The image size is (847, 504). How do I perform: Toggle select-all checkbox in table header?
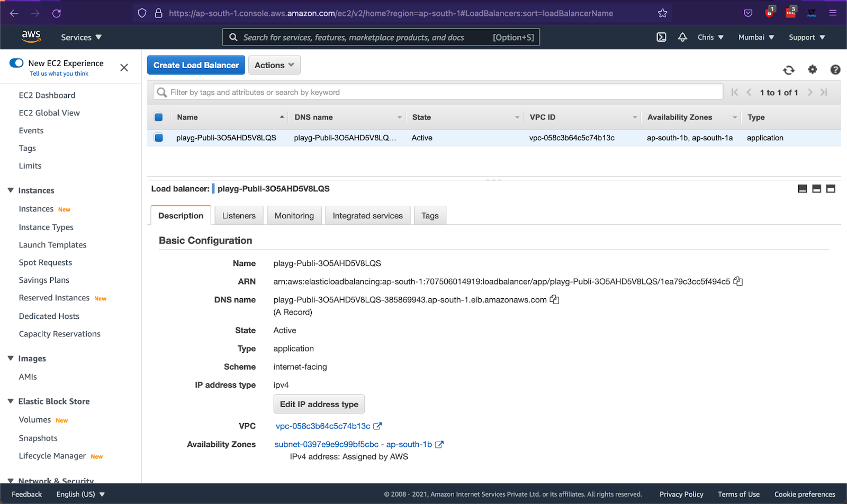pos(158,117)
